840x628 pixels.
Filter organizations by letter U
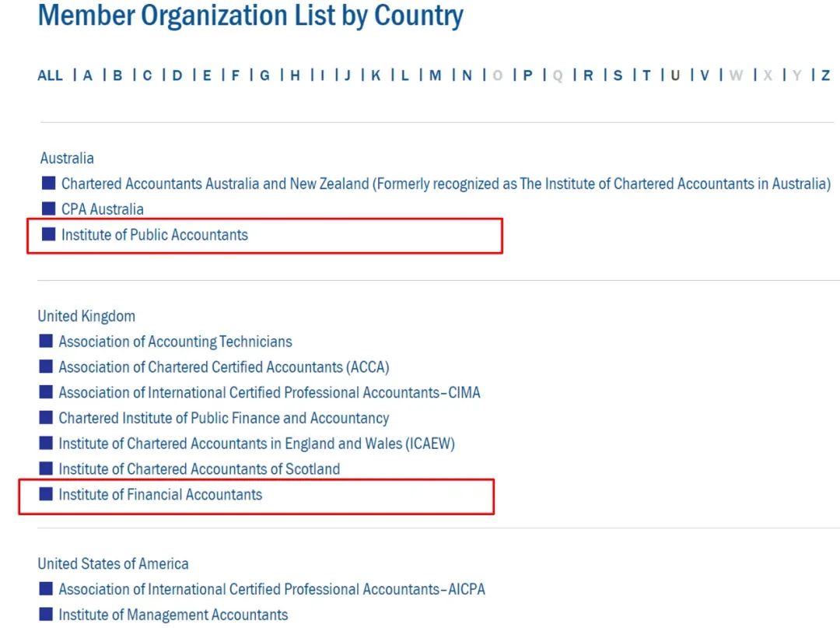click(x=675, y=75)
